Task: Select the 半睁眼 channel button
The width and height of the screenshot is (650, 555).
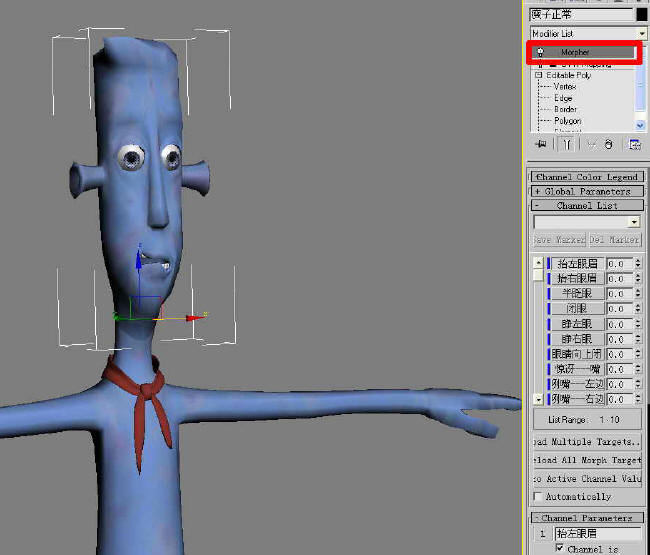Action: pos(577,293)
